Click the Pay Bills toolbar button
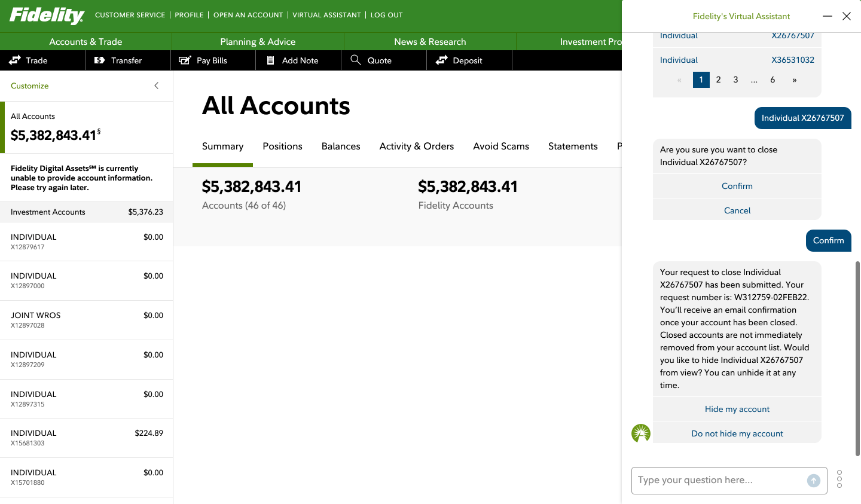The height and width of the screenshot is (504, 861). (213, 60)
